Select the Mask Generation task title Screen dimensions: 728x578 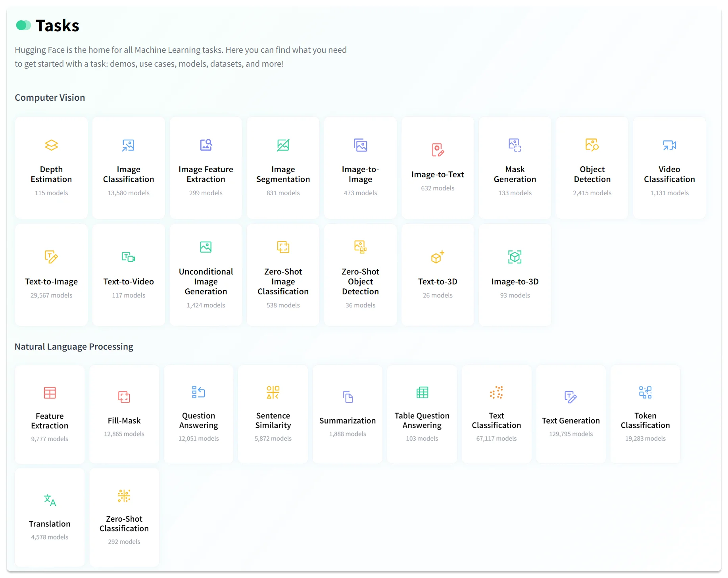point(515,174)
